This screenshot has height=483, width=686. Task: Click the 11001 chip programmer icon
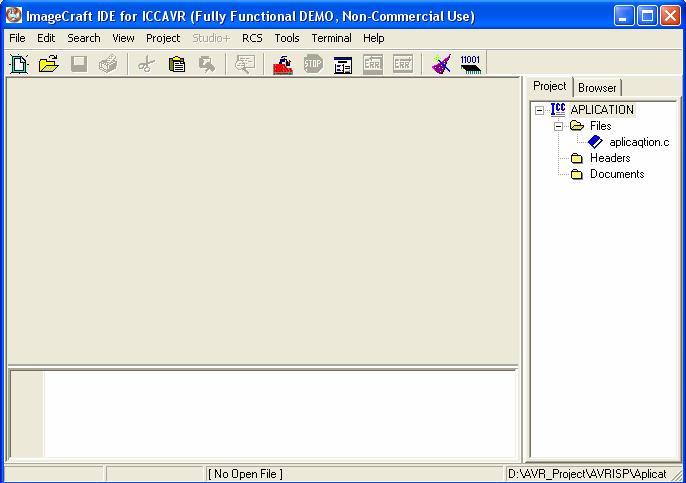click(470, 64)
